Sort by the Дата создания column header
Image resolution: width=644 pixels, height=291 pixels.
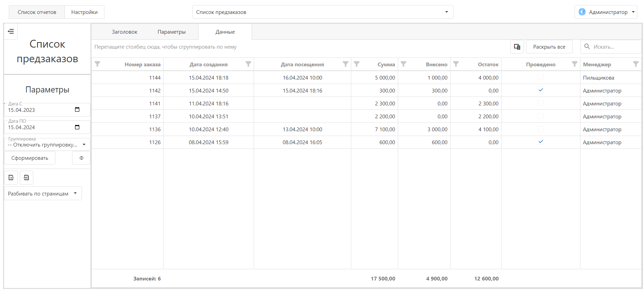click(208, 64)
